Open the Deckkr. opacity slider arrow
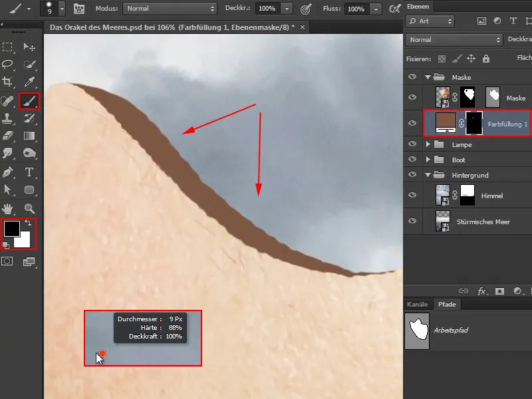This screenshot has height=399, width=532. point(287,9)
